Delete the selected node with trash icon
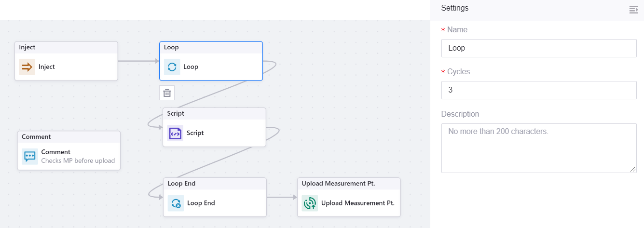Viewport: 644px width, 228px height. click(x=167, y=93)
